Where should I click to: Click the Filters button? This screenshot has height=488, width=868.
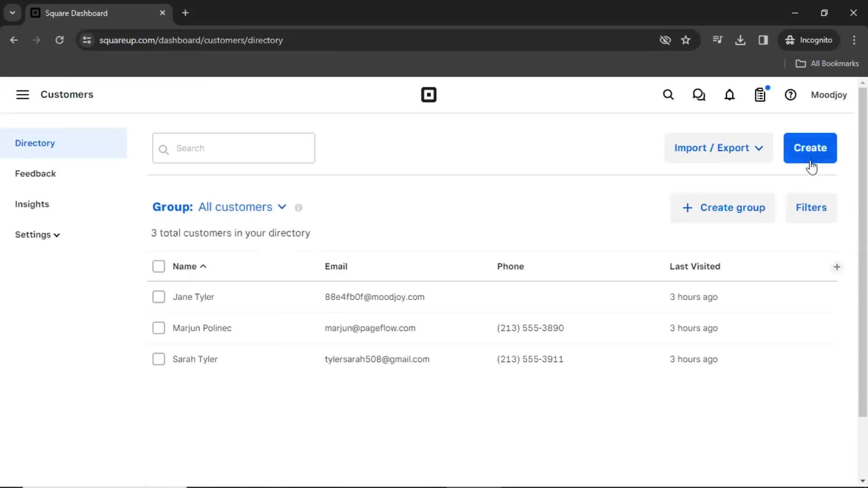(x=811, y=207)
